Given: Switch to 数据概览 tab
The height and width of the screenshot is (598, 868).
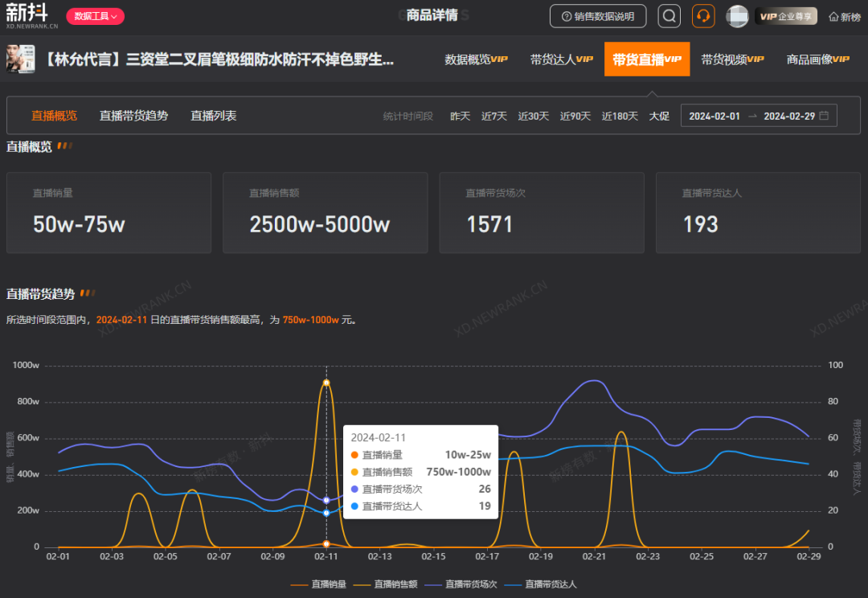Looking at the screenshot, I should (x=476, y=59).
